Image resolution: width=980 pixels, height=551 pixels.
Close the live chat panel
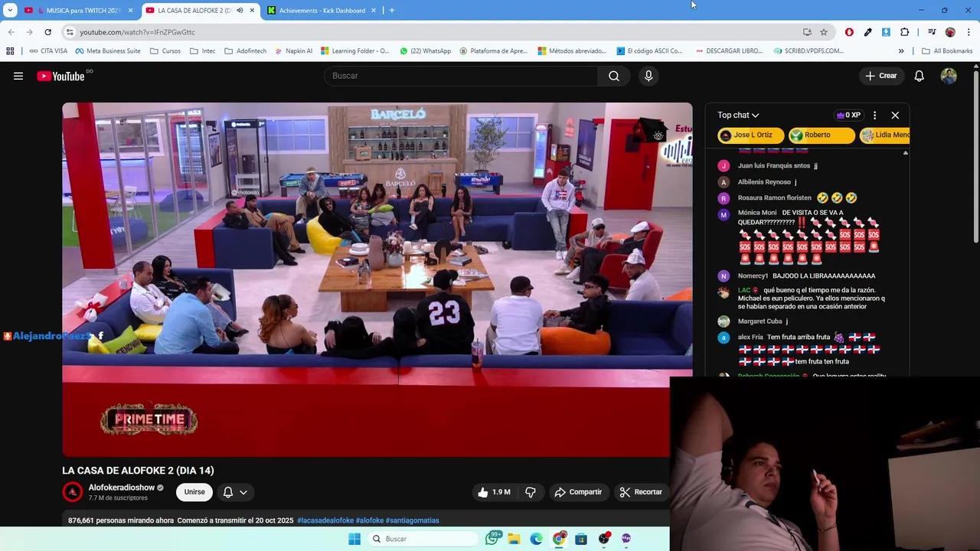895,116
